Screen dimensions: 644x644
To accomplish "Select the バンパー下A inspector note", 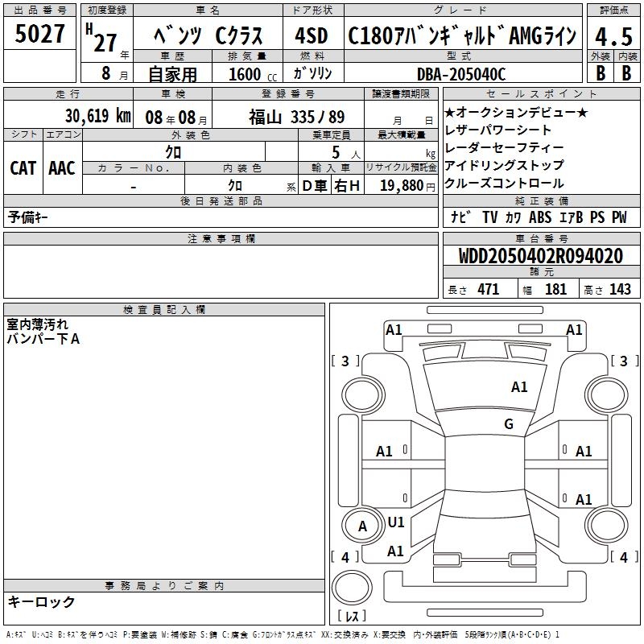I will 43,339.
